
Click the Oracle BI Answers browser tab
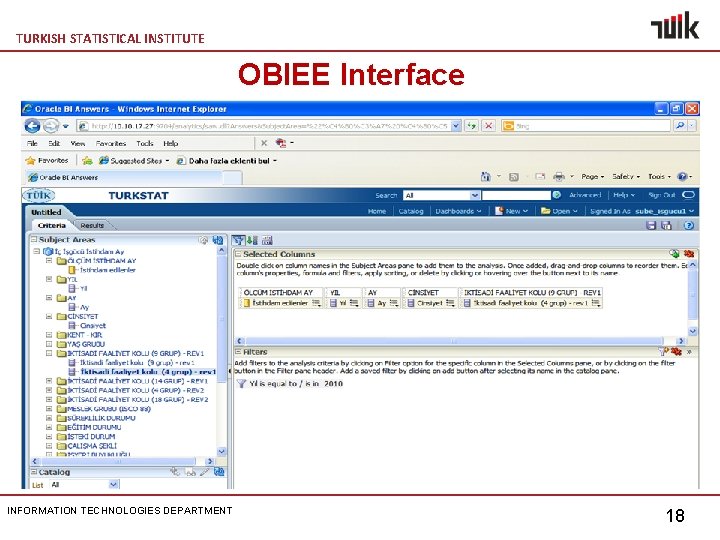tap(124, 177)
